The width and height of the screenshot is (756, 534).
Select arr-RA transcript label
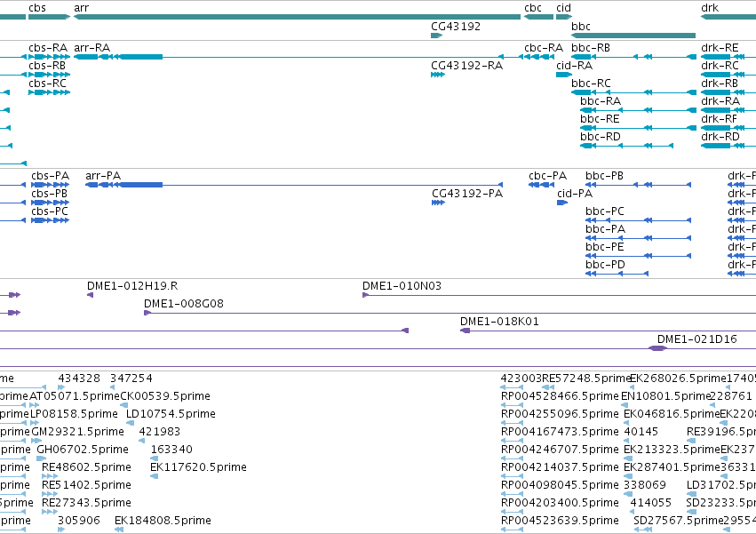(x=92, y=48)
